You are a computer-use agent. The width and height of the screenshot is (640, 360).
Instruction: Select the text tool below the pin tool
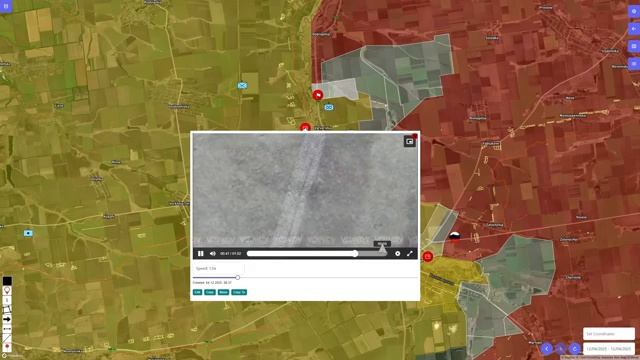tap(7, 300)
